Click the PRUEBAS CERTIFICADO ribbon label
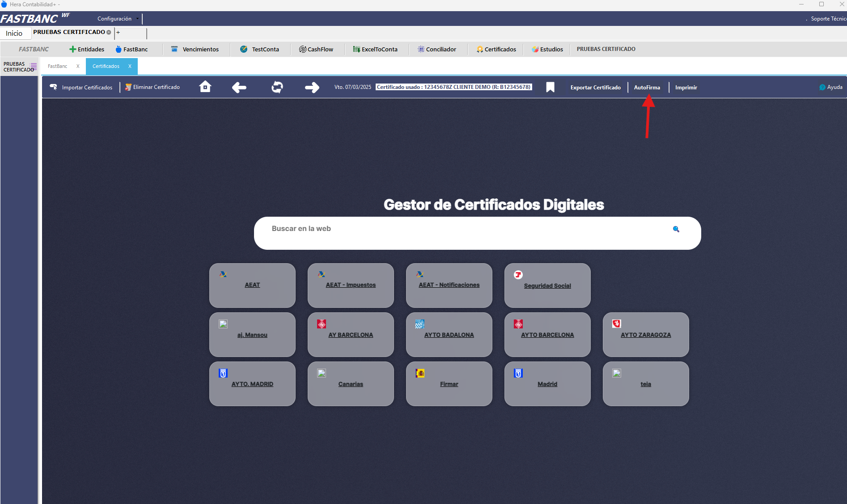Viewport: 847px width, 504px height. pyautogui.click(x=606, y=49)
